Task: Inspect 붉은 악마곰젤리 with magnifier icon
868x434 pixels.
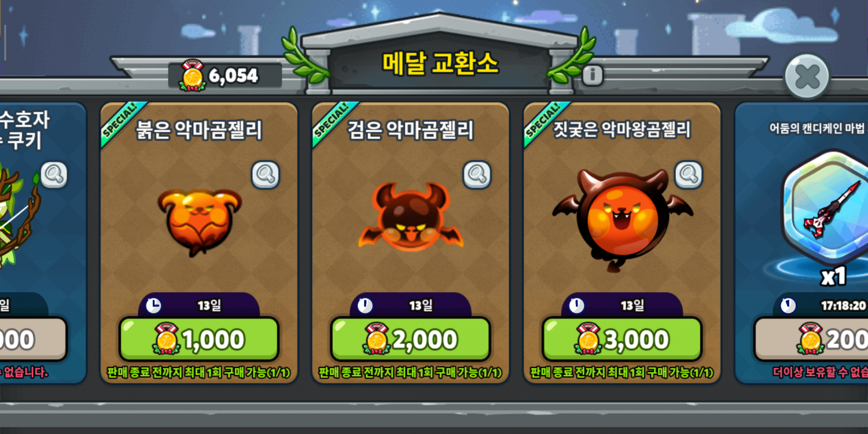Action: click(x=266, y=174)
